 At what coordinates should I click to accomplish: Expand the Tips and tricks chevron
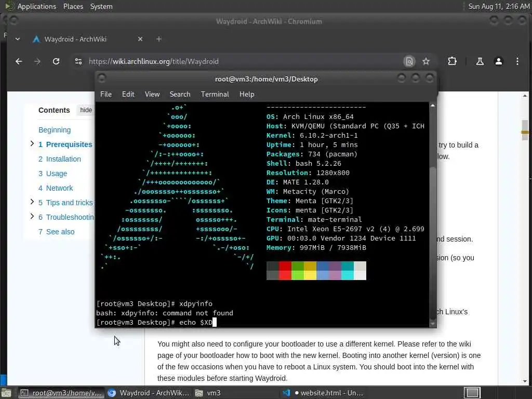(32, 202)
